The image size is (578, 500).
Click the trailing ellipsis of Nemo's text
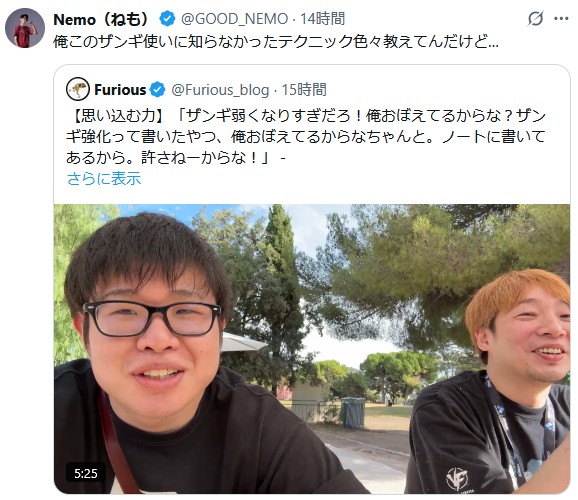pos(492,44)
